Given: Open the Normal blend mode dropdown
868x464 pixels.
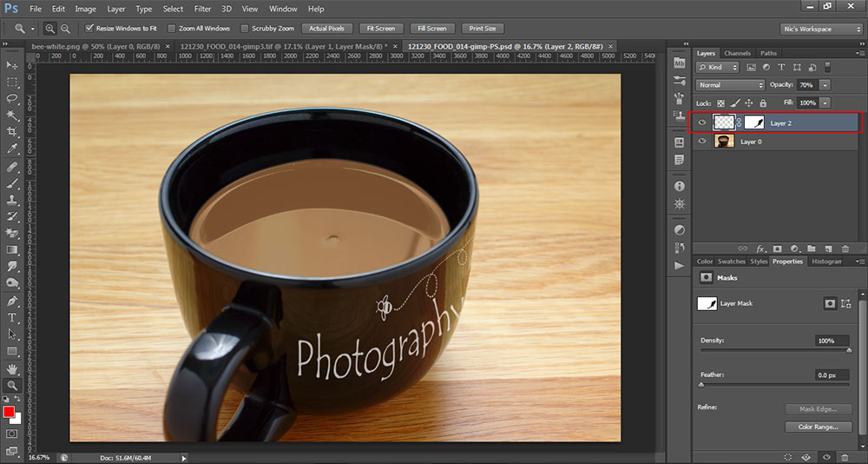Looking at the screenshot, I should pos(730,85).
